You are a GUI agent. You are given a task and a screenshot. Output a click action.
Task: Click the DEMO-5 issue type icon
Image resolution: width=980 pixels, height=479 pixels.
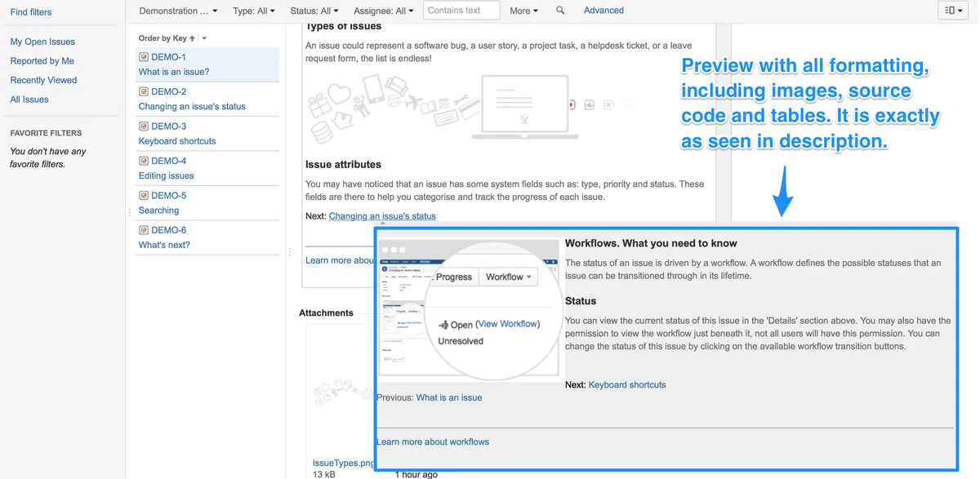pyautogui.click(x=144, y=196)
